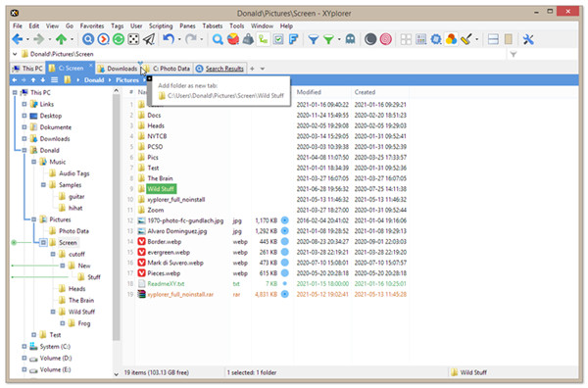Click breadcrumb hamburger menu icon
This screenshot has height=388, width=588.
click(x=54, y=79)
